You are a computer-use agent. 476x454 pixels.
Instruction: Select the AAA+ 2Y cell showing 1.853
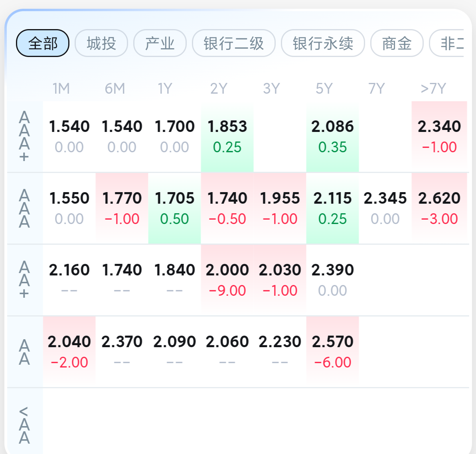[x=227, y=136]
